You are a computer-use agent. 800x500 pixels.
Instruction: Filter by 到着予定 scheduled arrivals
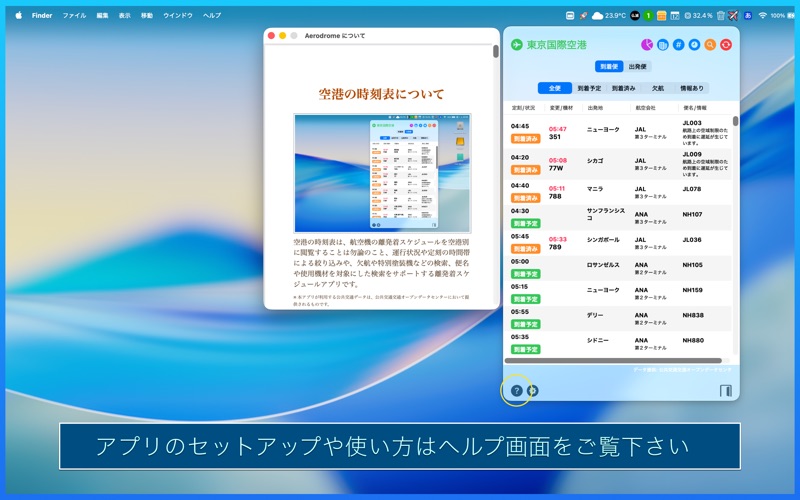pos(589,88)
